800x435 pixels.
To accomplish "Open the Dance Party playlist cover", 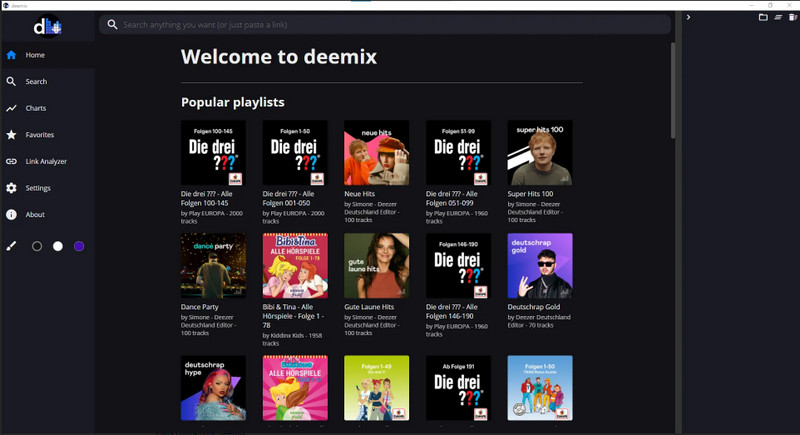I will point(213,266).
